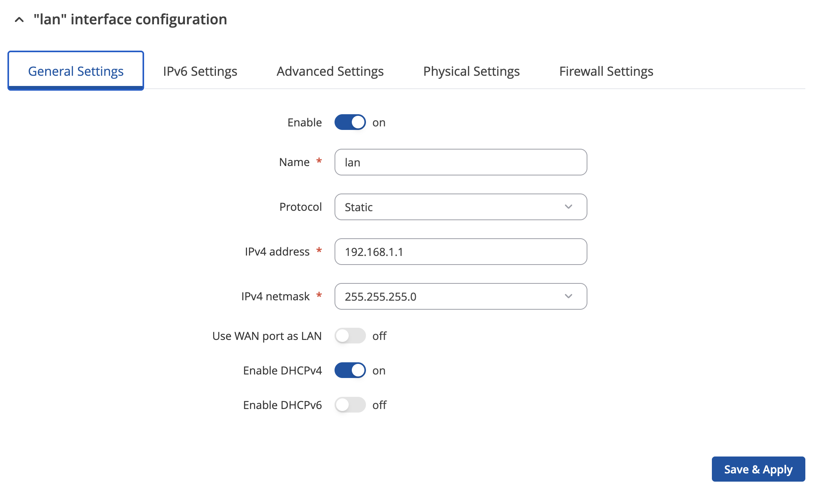Go to the Physical Settings tab

coord(471,71)
